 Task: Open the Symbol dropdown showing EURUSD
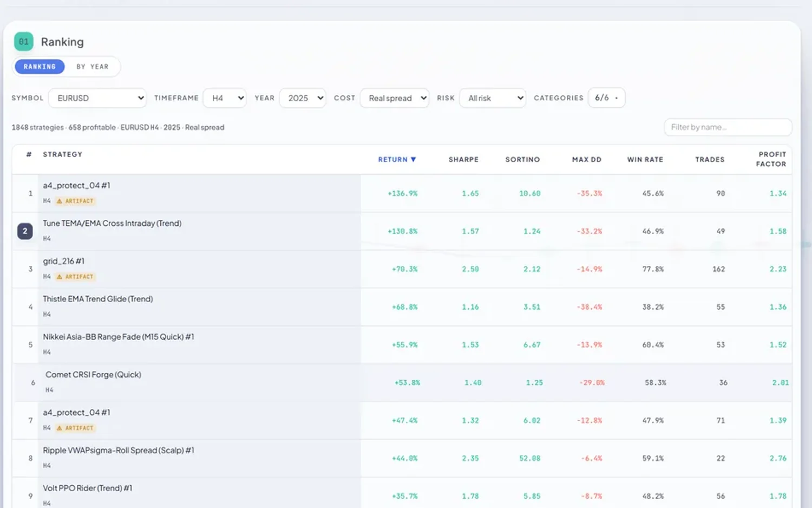(x=97, y=98)
